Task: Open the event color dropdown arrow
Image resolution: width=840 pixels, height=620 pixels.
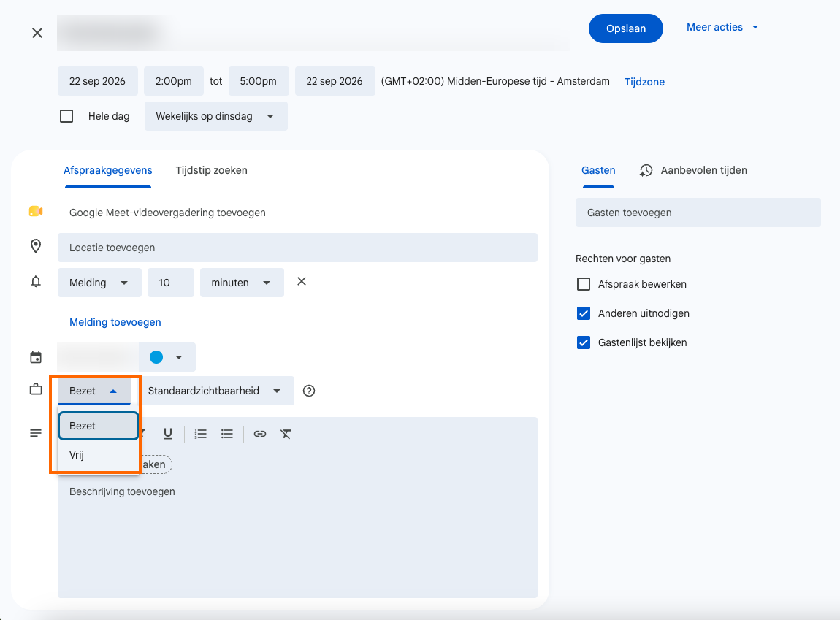Action: (179, 357)
